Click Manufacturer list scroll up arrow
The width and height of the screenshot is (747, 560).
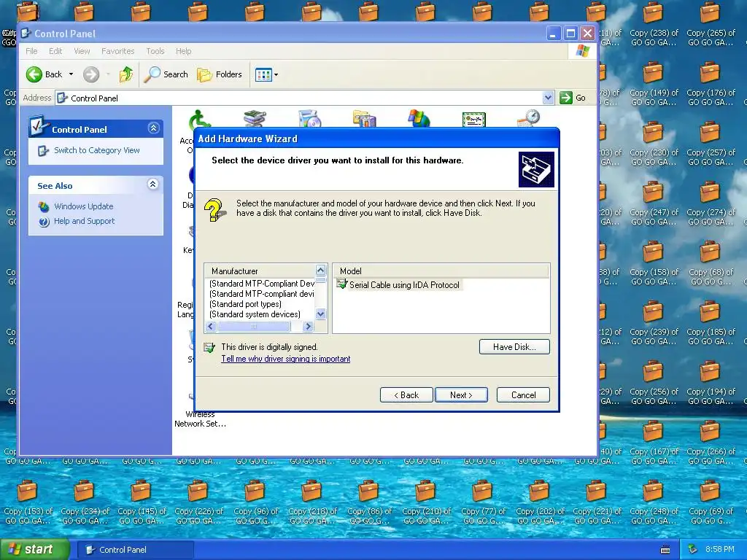[x=321, y=270]
